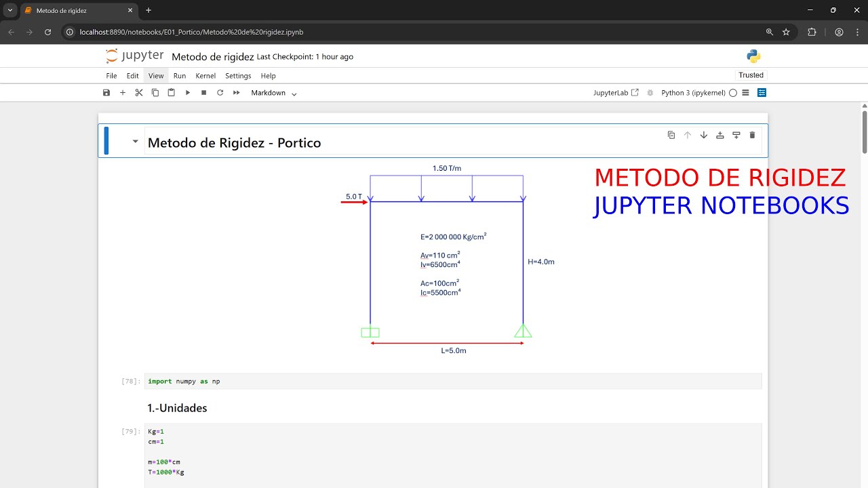This screenshot has width=868, height=488.
Task: Insert a cell above icon in the cell toolbar
Action: [720, 135]
